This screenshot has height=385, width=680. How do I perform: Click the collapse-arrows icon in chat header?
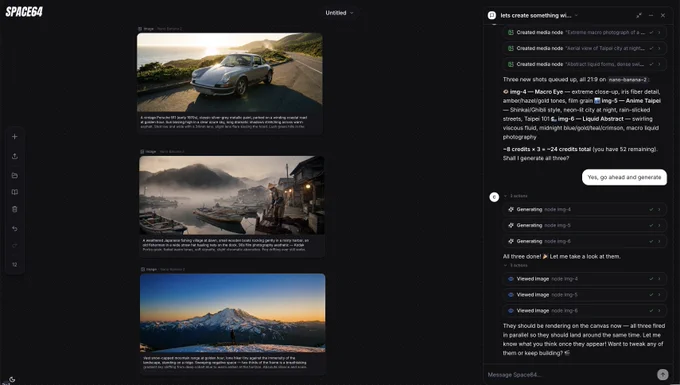click(639, 15)
